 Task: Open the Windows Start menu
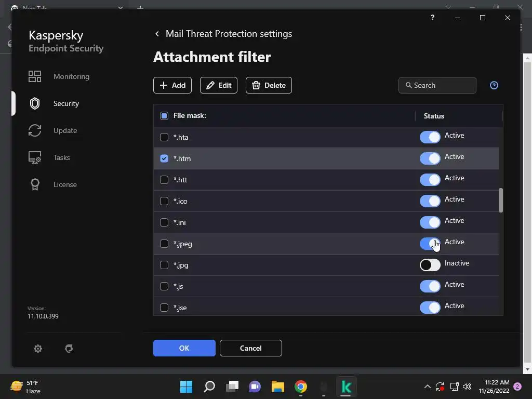(x=187, y=387)
